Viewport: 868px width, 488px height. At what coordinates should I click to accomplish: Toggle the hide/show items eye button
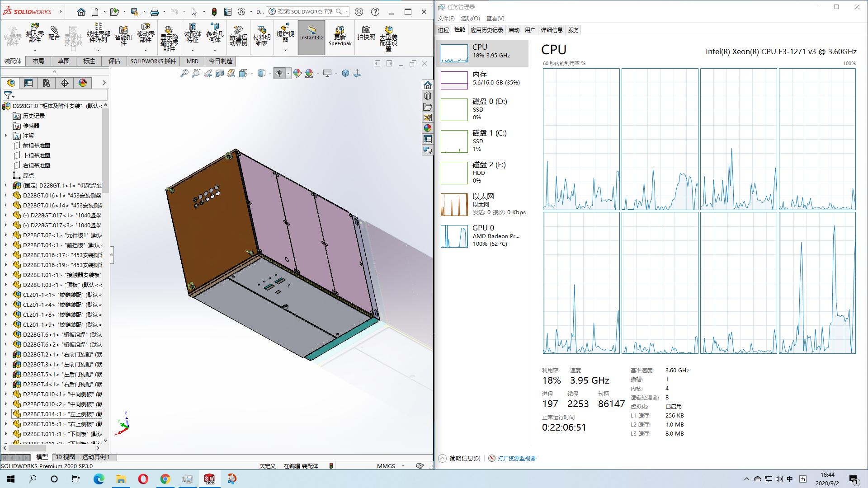pos(279,73)
